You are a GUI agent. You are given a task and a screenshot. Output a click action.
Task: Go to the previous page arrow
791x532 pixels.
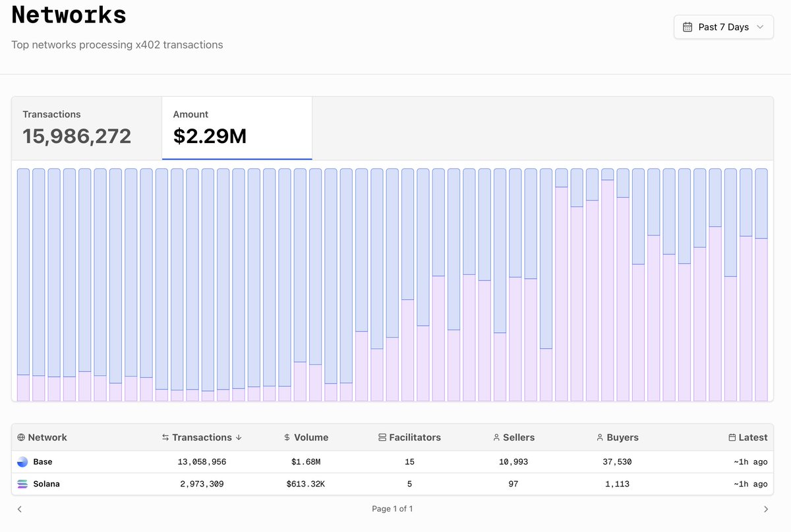tap(20, 509)
